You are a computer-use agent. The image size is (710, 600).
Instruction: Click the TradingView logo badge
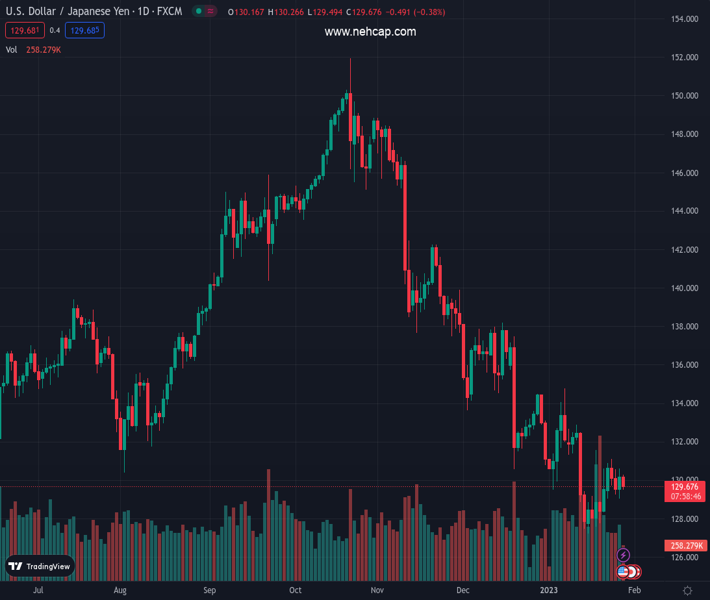[x=40, y=566]
